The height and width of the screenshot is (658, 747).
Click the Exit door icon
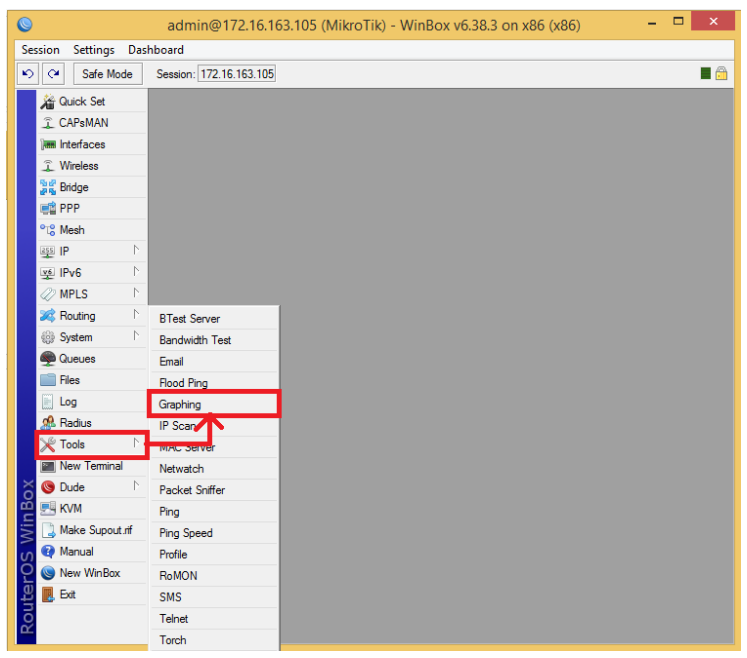pos(48,595)
